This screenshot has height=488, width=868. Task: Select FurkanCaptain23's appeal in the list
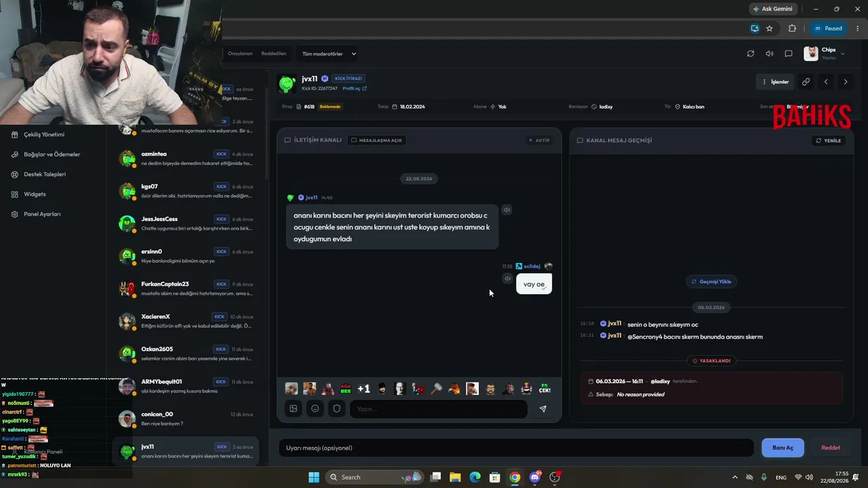186,289
